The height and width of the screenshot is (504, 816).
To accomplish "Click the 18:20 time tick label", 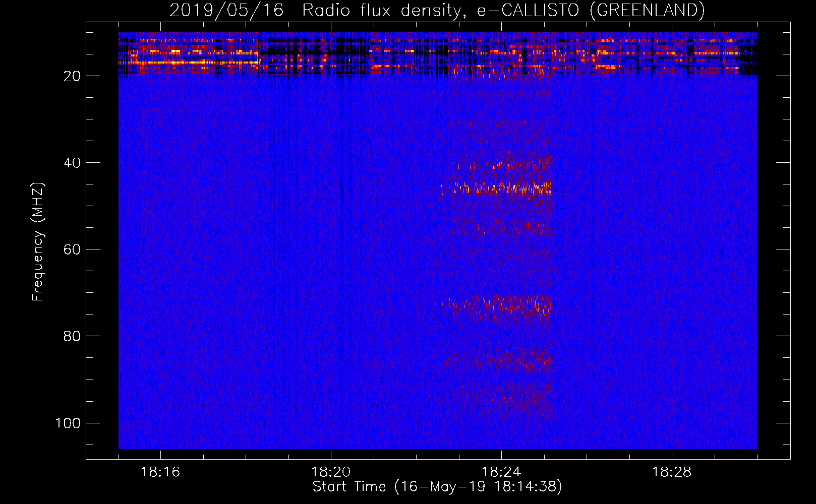I will tap(331, 472).
